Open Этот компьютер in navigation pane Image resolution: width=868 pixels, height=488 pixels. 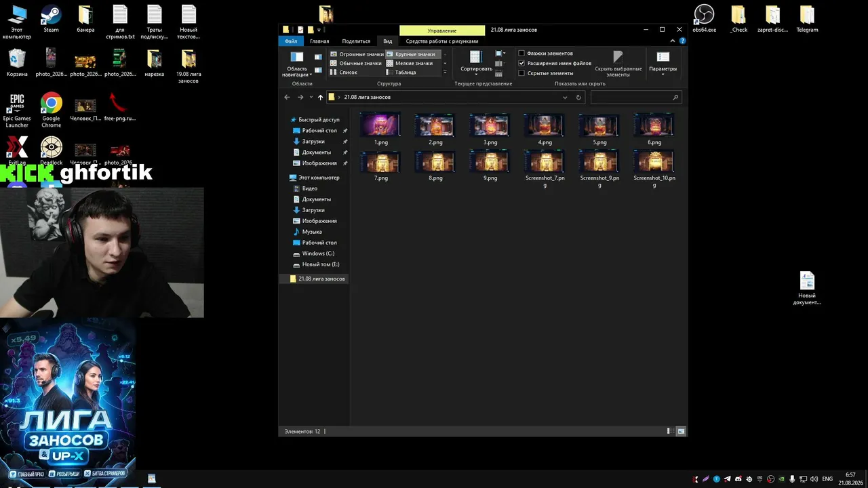click(x=319, y=178)
